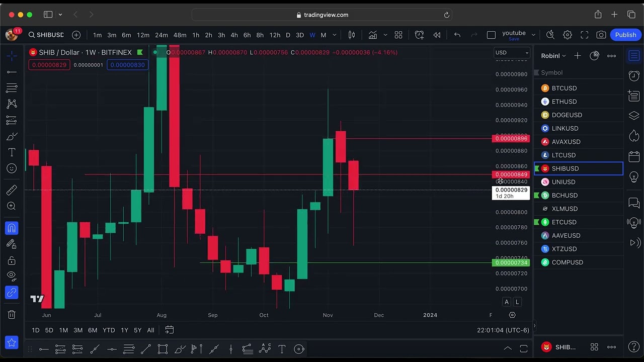Activate the zoom in tool
The height and width of the screenshot is (362, 644).
[x=12, y=206]
